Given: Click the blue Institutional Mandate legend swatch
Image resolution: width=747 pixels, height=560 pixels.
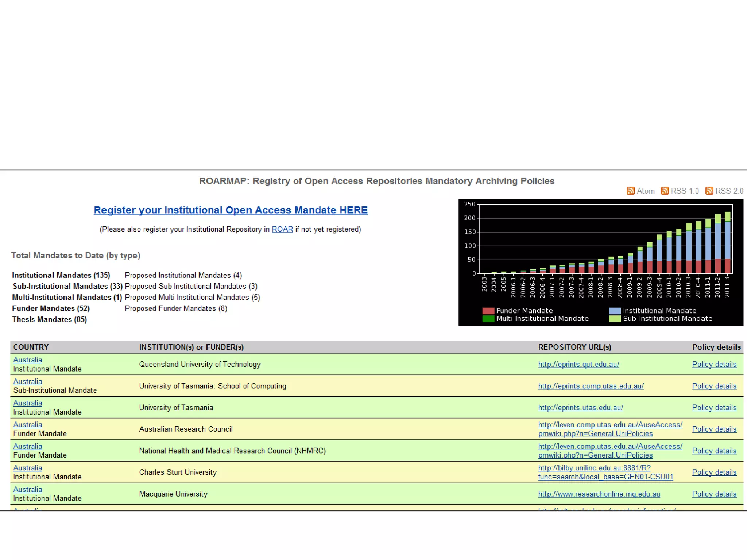Looking at the screenshot, I should tap(615, 311).
